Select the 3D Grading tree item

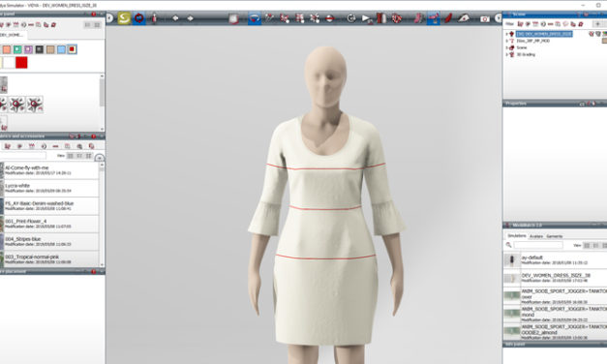tap(526, 54)
